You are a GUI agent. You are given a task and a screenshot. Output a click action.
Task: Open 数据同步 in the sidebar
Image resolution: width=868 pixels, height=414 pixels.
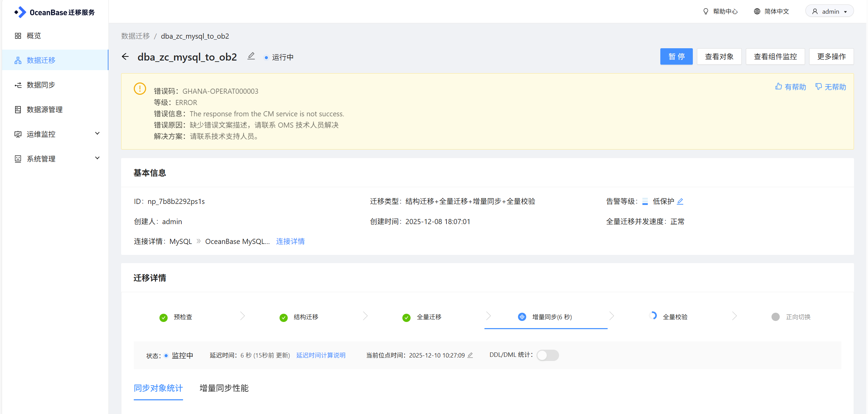(41, 85)
